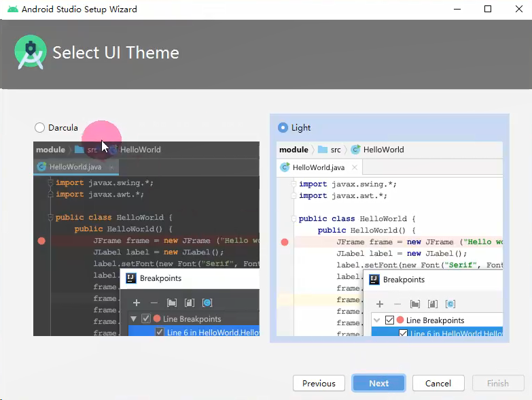Screen dimensions: 532x400
Task: Click the Java file icon on Darcula tab
Action: 41,167
